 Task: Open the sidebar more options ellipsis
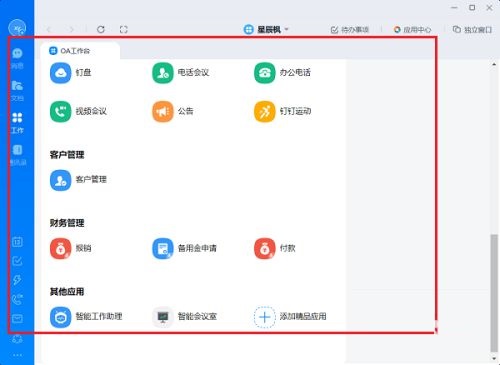pyautogui.click(x=17, y=355)
